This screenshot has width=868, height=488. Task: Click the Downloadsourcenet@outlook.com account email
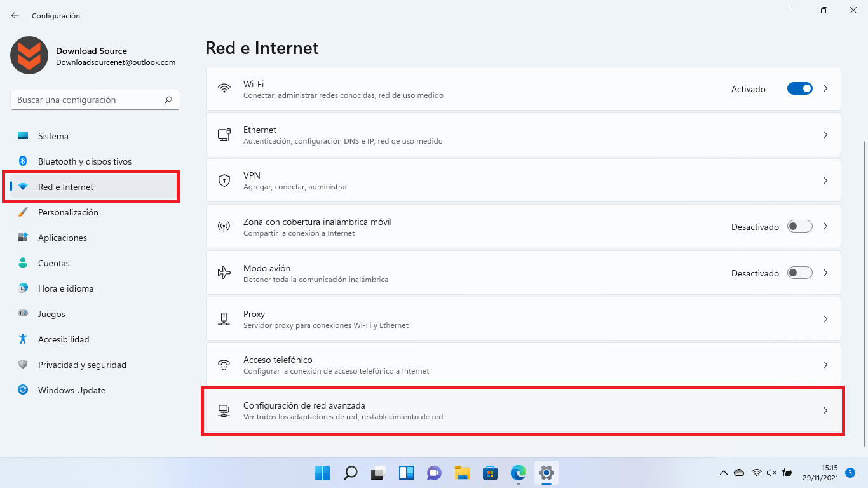(116, 62)
